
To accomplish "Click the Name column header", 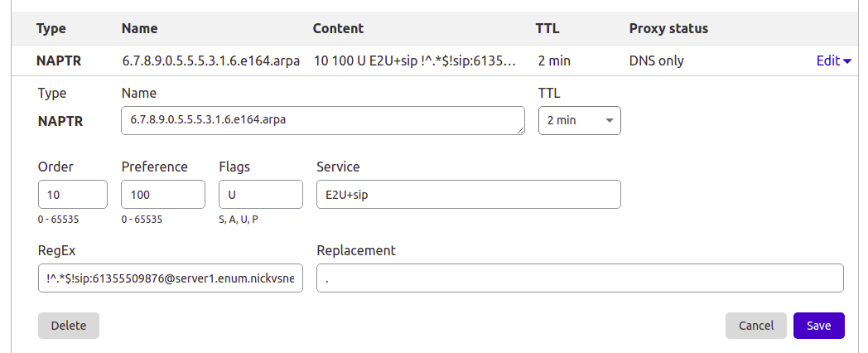I will pos(140,28).
